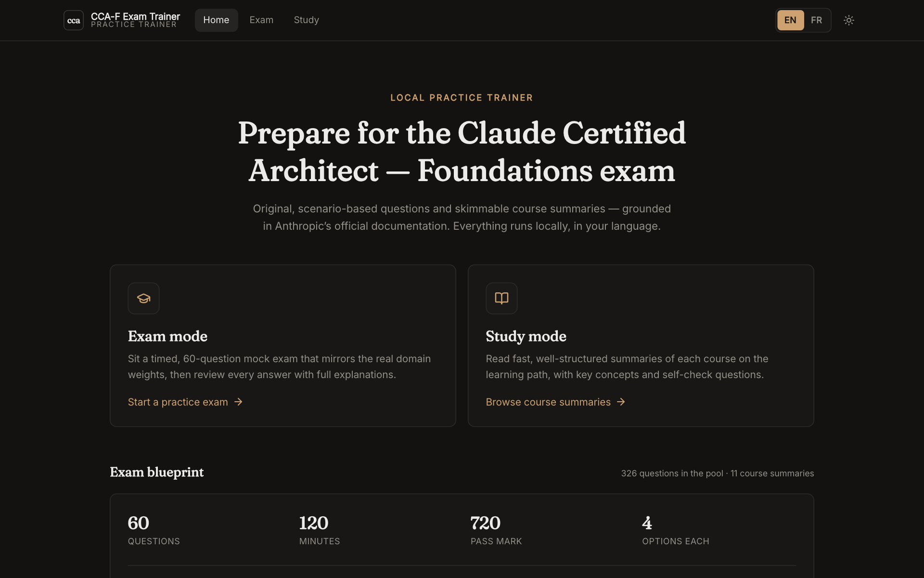Click the LOCAL PRACTICE TRAINER eyebrow label

(x=462, y=98)
